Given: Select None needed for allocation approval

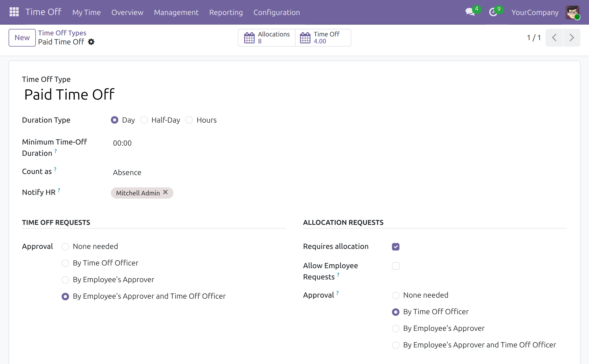Looking at the screenshot, I should pyautogui.click(x=396, y=295).
